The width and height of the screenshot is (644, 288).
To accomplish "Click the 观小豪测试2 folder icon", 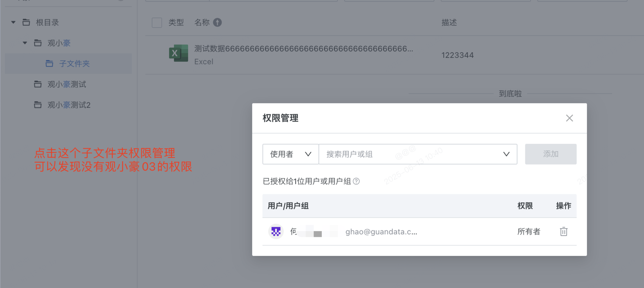I will point(38,105).
